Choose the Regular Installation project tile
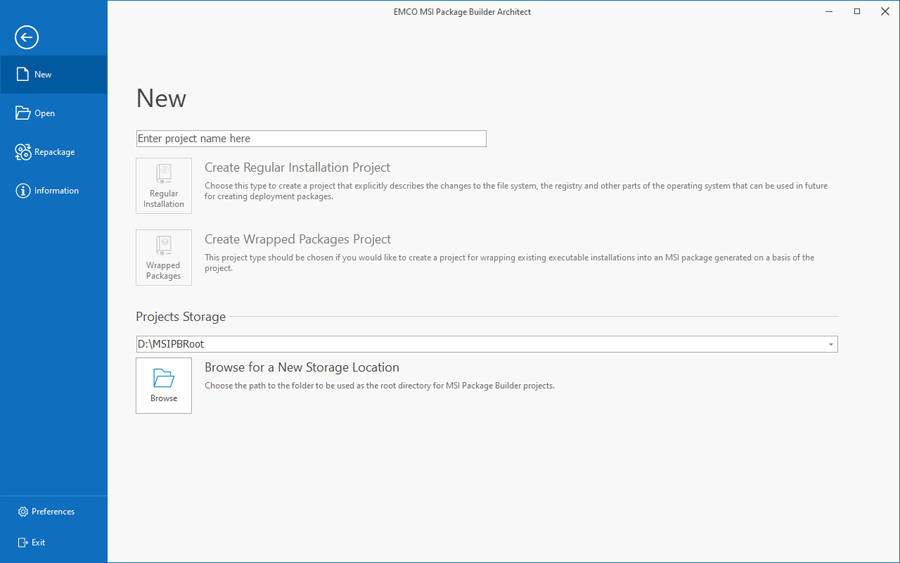The image size is (900, 563). pos(164,186)
